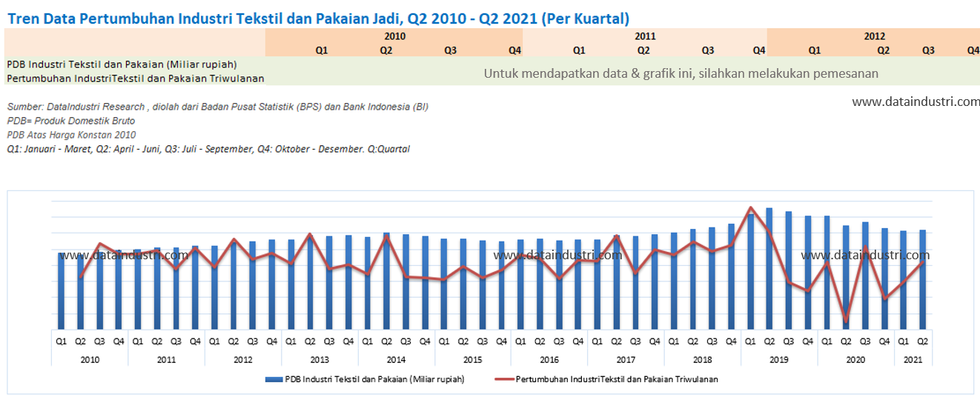Click the red line peak at Q1 2019

click(750, 208)
